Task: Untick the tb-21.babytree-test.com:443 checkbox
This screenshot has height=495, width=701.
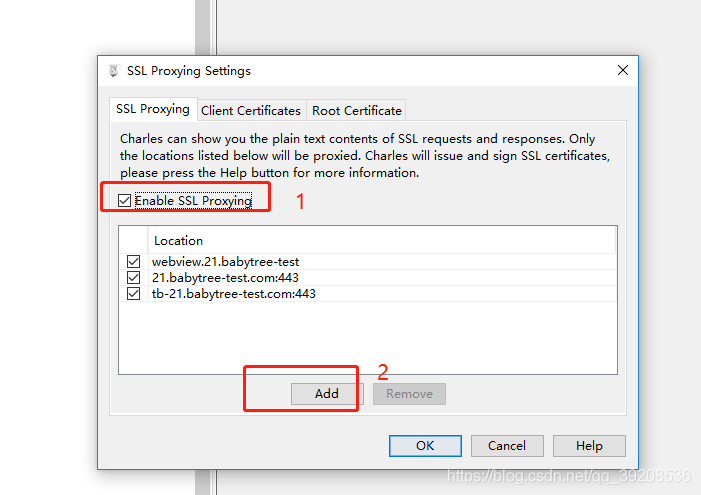Action: click(x=133, y=294)
